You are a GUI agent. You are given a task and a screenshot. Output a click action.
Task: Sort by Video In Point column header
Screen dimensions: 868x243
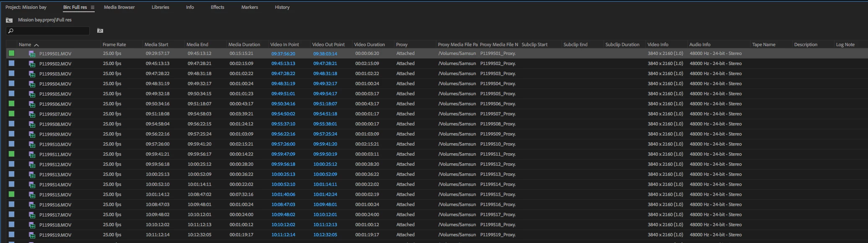[285, 44]
